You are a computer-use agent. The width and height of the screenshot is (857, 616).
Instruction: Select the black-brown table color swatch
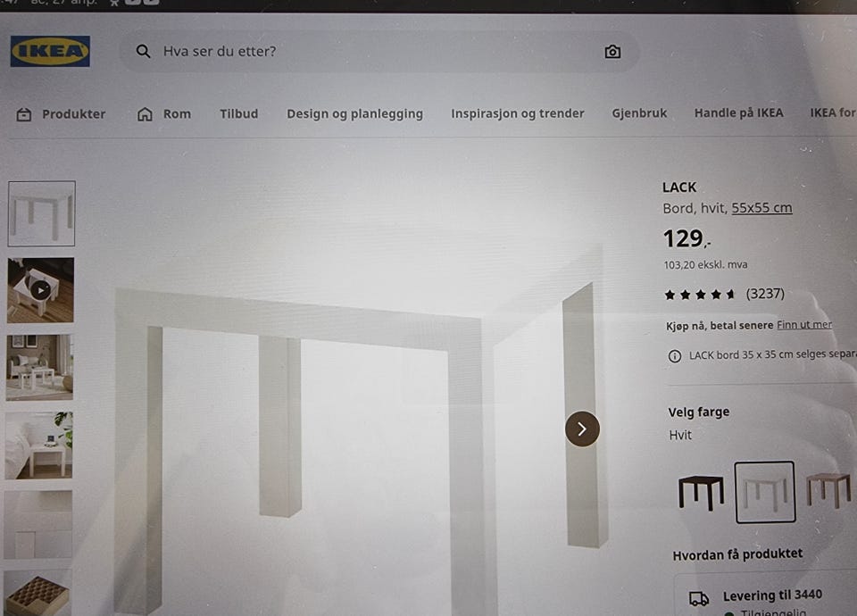[702, 492]
